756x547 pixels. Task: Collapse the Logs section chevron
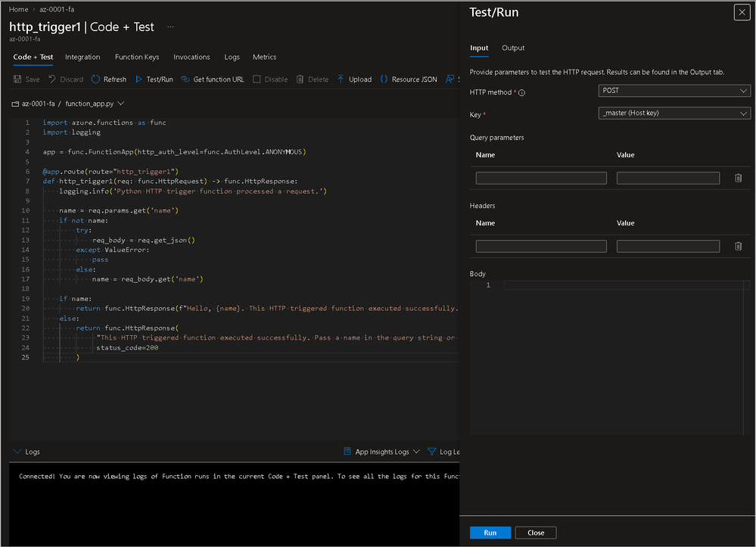pos(17,452)
